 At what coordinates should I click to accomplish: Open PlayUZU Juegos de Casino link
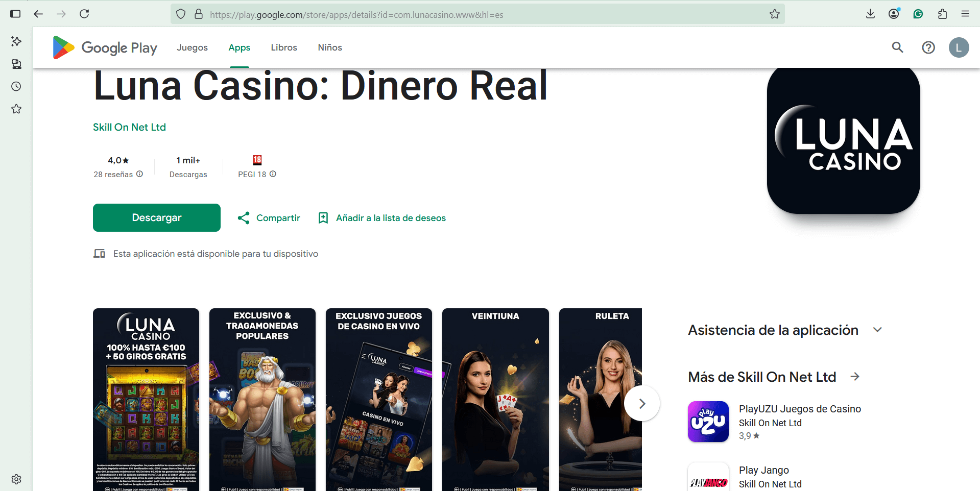(800, 409)
